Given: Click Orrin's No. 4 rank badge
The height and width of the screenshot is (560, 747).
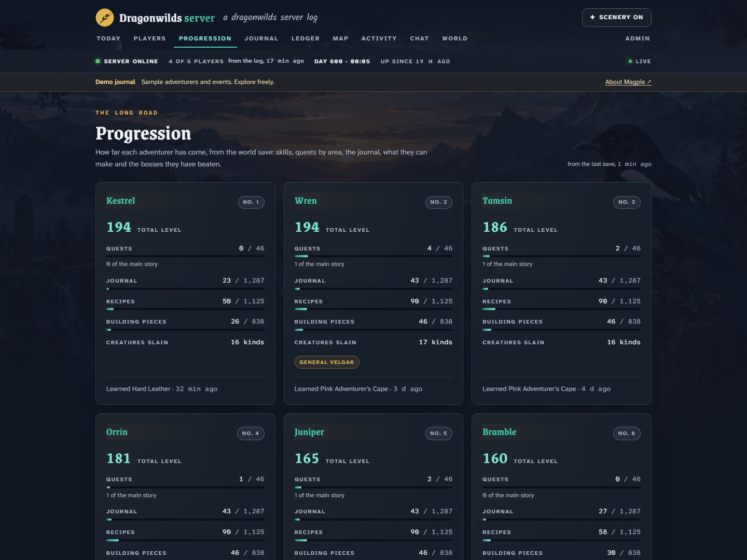Looking at the screenshot, I should point(251,433).
